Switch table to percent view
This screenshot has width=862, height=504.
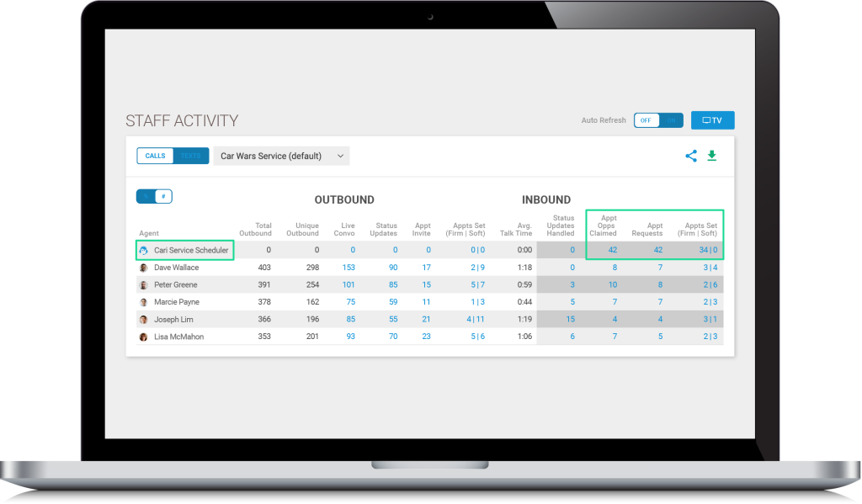tap(146, 196)
